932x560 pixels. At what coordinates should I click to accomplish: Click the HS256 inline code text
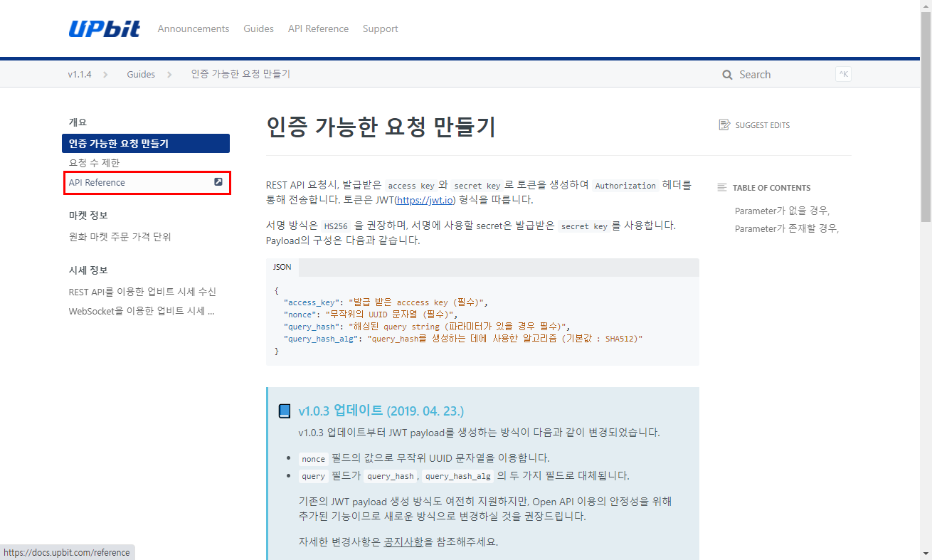[x=335, y=226]
